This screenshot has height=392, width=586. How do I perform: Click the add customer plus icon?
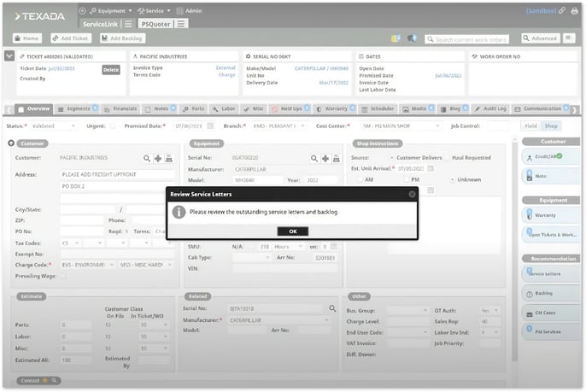158,159
